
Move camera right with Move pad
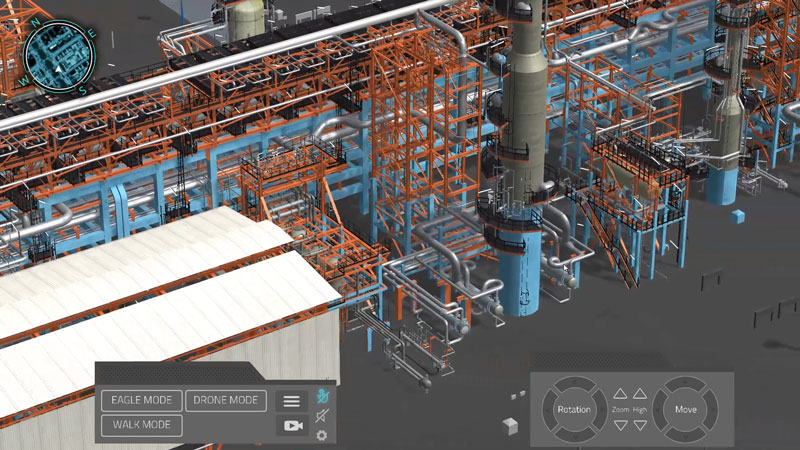tap(711, 410)
